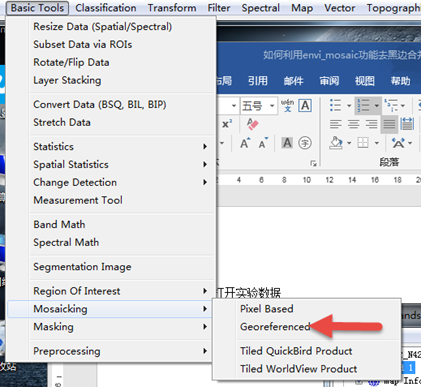
Task: Click the numbered list icon
Action: coord(363,105)
